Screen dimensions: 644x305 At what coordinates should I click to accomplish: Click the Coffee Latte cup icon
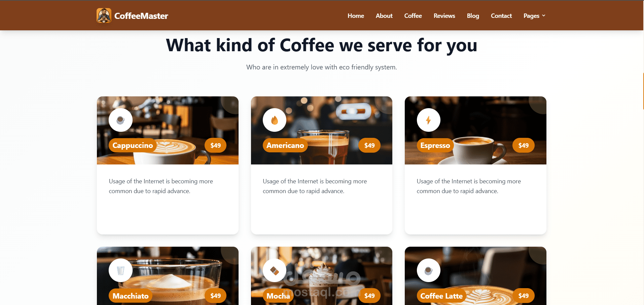click(x=428, y=270)
